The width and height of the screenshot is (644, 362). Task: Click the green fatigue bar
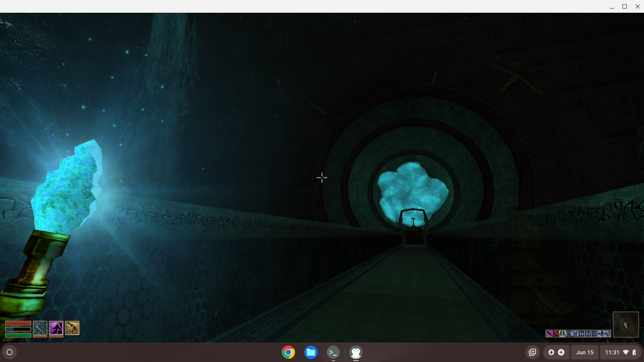pyautogui.click(x=18, y=335)
